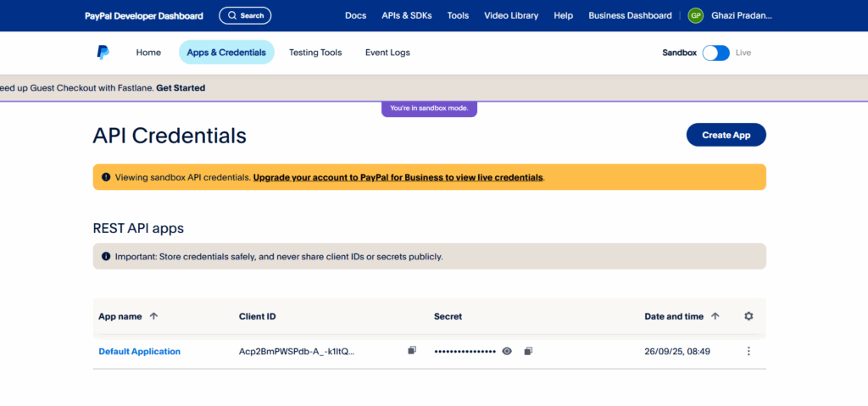Click the masked Secret dots
Screen dimensions: 868x406
(x=465, y=351)
